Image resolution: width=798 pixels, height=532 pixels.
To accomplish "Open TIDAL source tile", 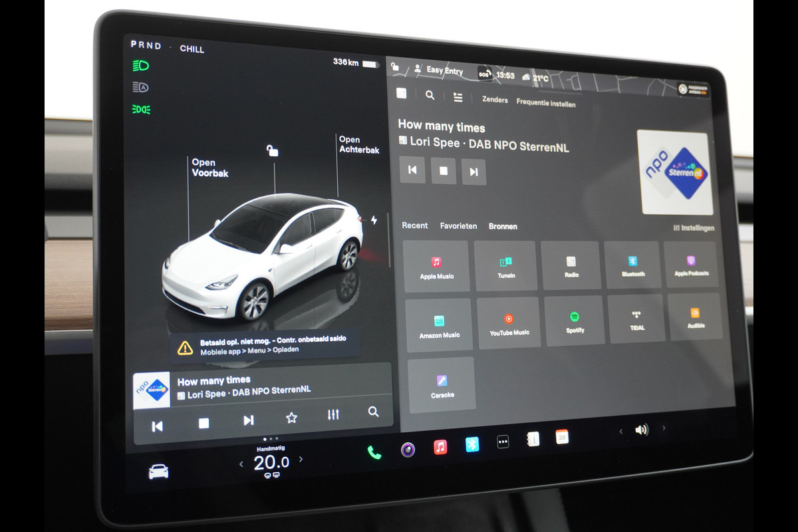I will coord(637,318).
